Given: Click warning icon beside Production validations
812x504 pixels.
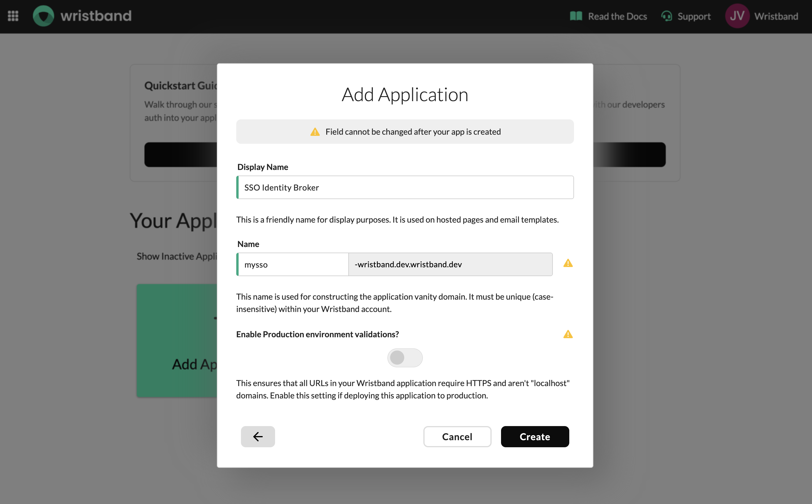Looking at the screenshot, I should (568, 334).
